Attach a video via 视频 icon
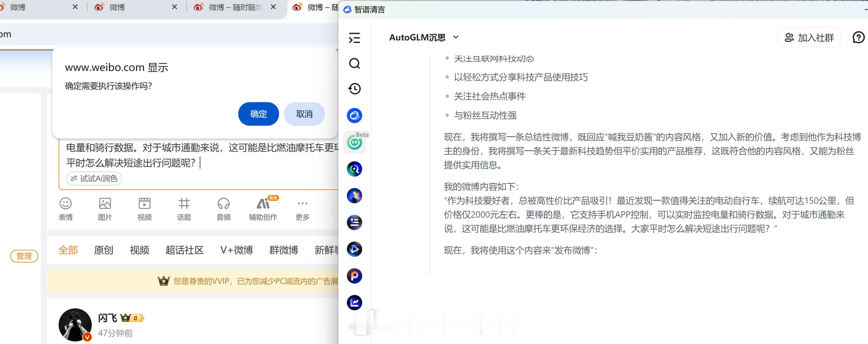Image resolution: width=868 pixels, height=344 pixels. [145, 209]
